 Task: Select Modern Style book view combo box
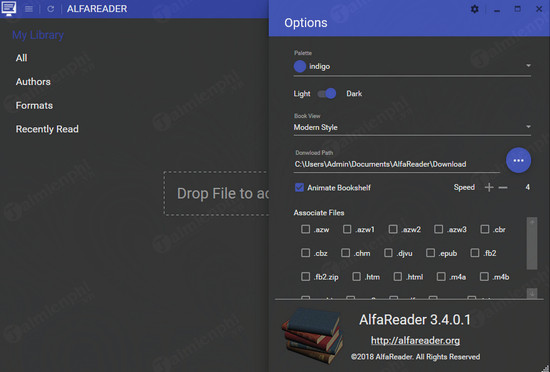pyautogui.click(x=412, y=127)
